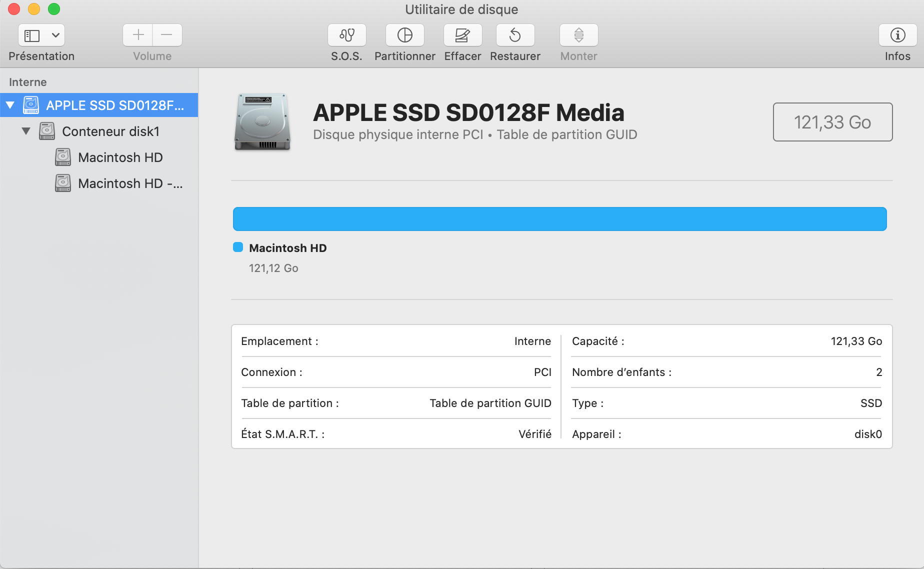
Task: Click the Monter mount icon
Action: tap(578, 35)
